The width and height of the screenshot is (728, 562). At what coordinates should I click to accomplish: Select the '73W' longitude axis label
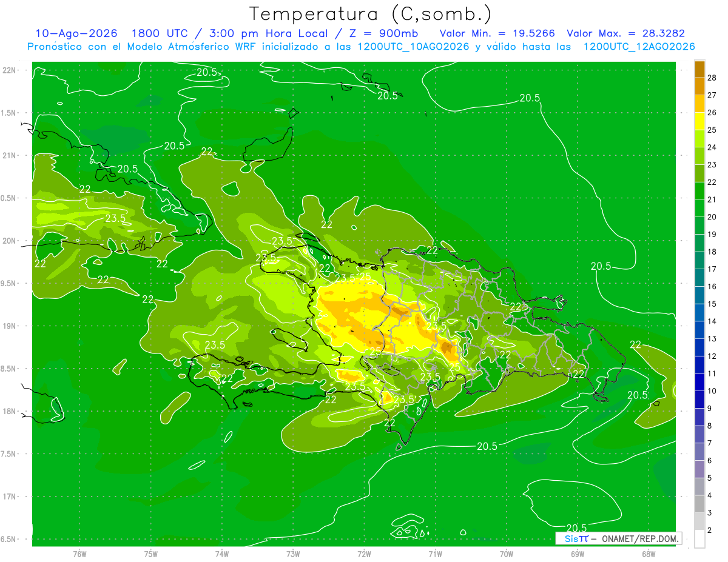click(293, 554)
